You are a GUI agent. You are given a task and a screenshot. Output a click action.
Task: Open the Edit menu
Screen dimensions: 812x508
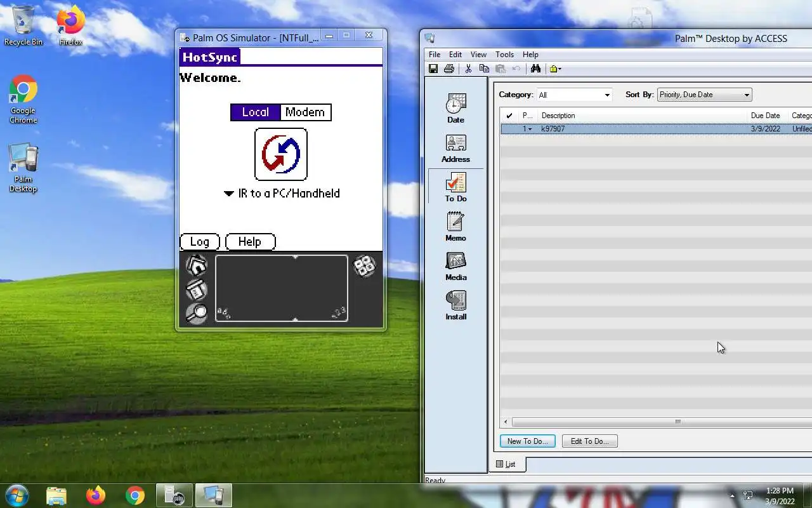tap(455, 55)
